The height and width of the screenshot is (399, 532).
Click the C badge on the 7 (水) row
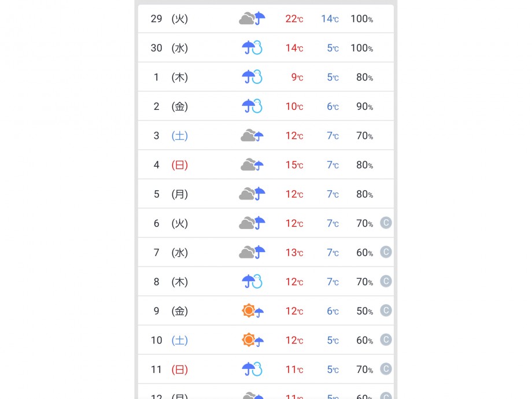(386, 252)
